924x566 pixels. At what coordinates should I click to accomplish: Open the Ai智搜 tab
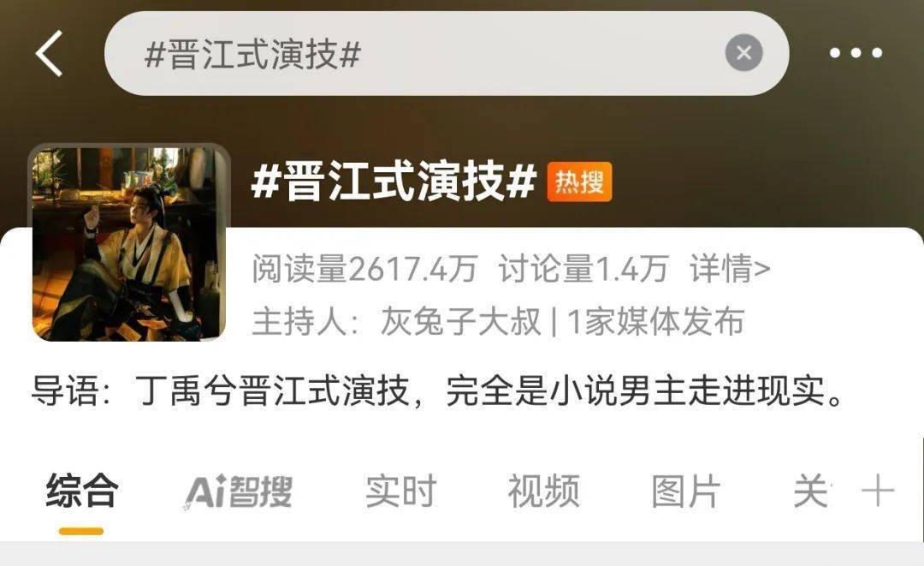tap(239, 492)
